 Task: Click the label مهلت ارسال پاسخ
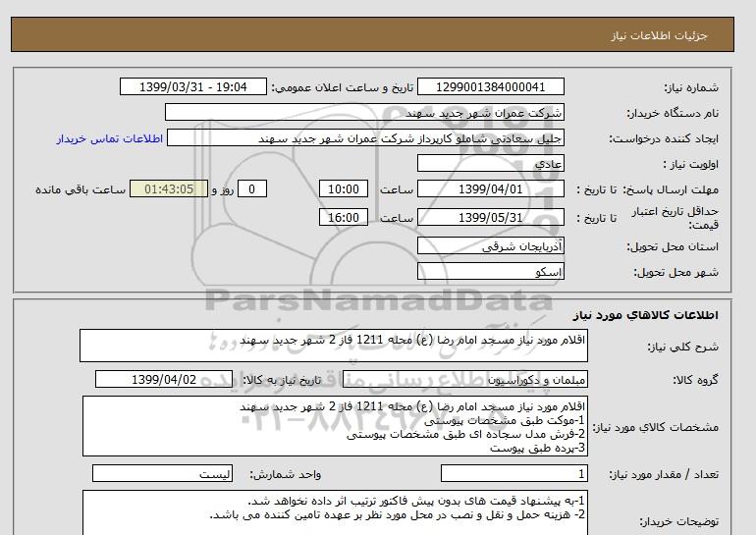(671, 189)
